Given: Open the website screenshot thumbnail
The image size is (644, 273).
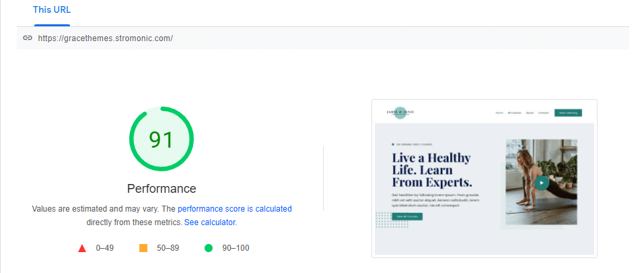Looking at the screenshot, I should [x=485, y=179].
